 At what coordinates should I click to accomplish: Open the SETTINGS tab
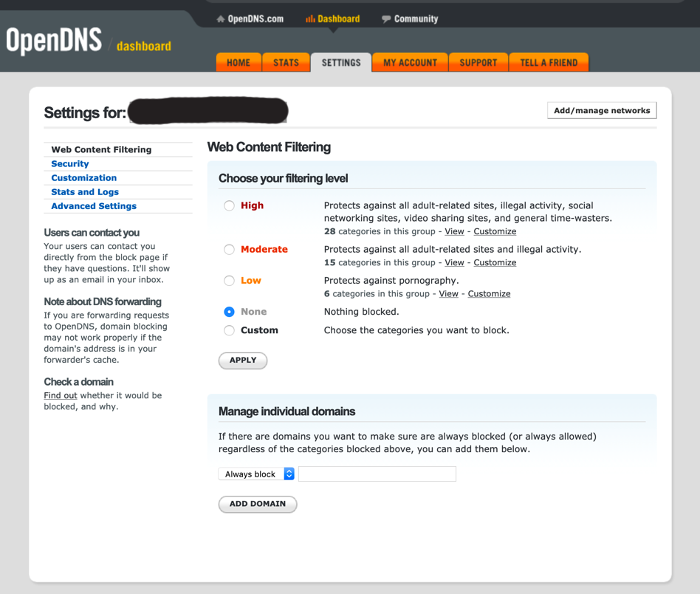(341, 63)
